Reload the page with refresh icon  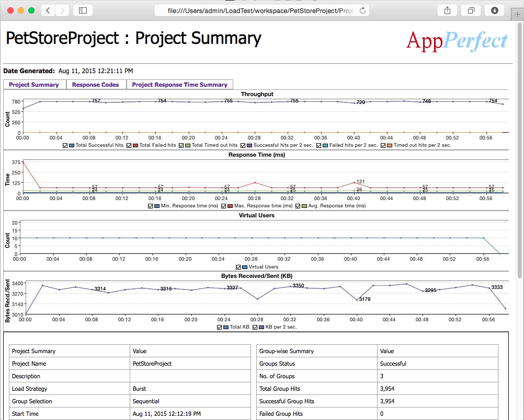pyautogui.click(x=362, y=10)
